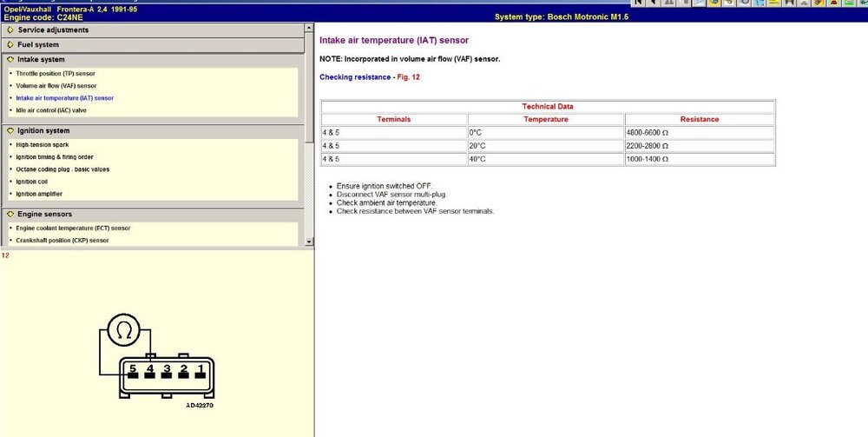The image size is (868, 437).
Task: Click the Checking resistance heading
Action: [x=355, y=77]
